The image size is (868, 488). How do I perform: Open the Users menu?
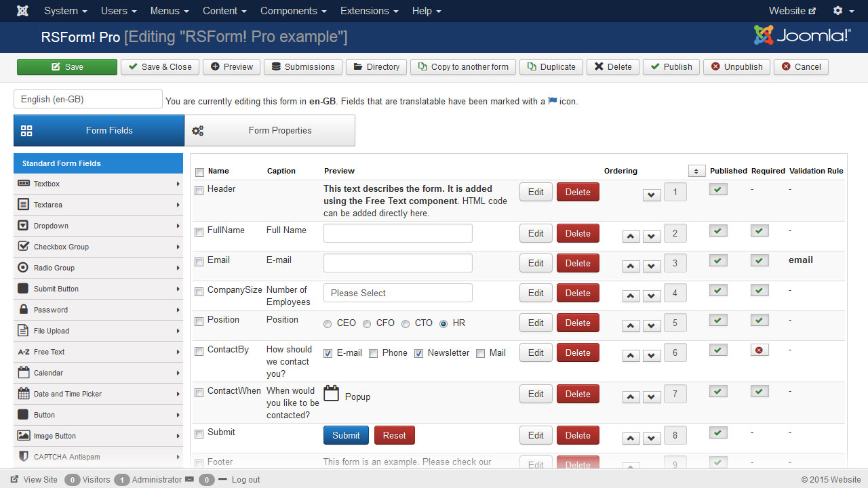[119, 11]
